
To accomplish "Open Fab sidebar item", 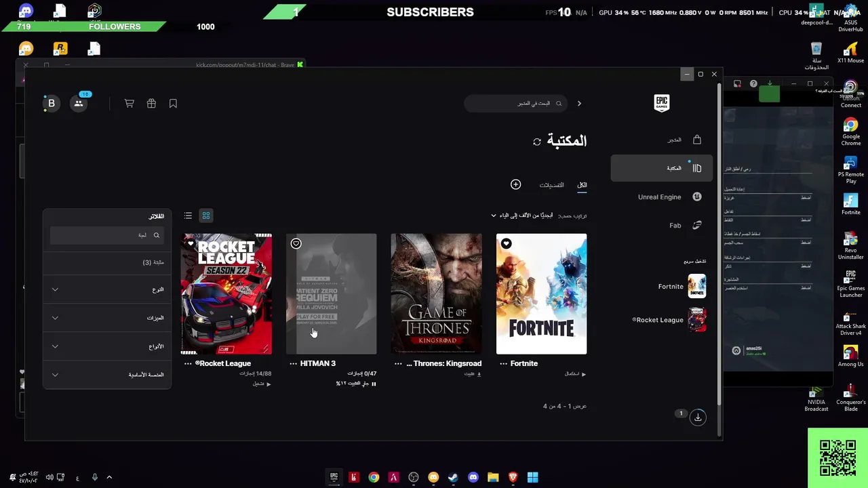I will pyautogui.click(x=662, y=225).
